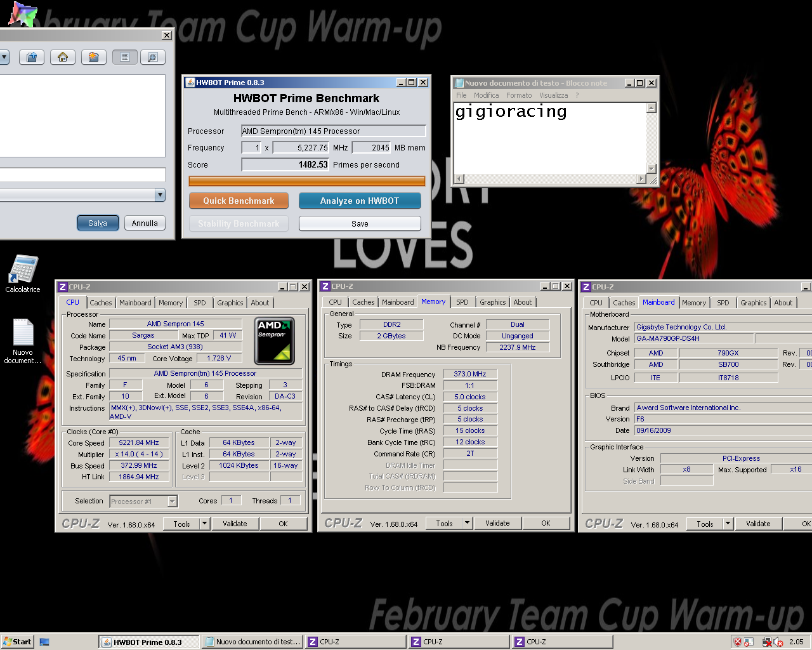Switch to HWBOT Prime taskbar button
The height and width of the screenshot is (650, 812).
(149, 642)
